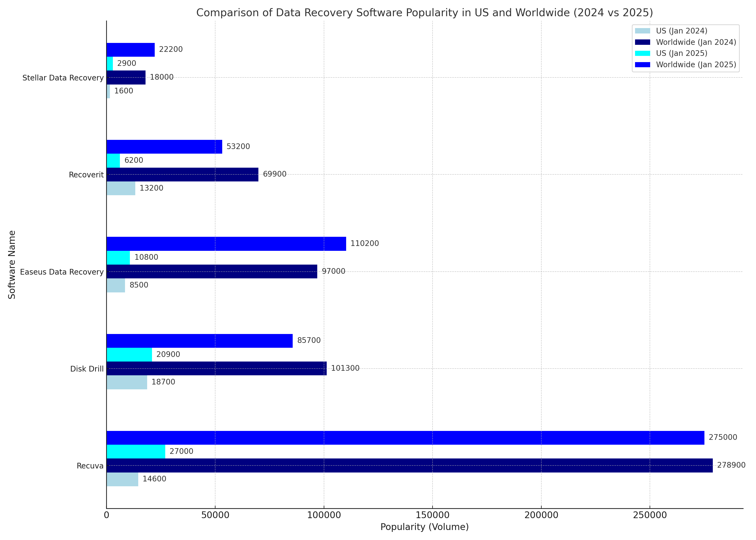The height and width of the screenshot is (540, 756).
Task: Click the Disk Drill bar labeled 18700
Action: (127, 382)
